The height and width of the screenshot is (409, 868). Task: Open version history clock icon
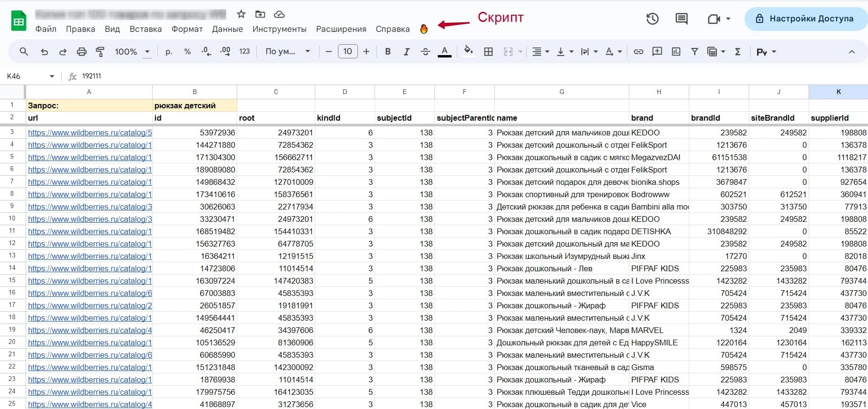[652, 19]
